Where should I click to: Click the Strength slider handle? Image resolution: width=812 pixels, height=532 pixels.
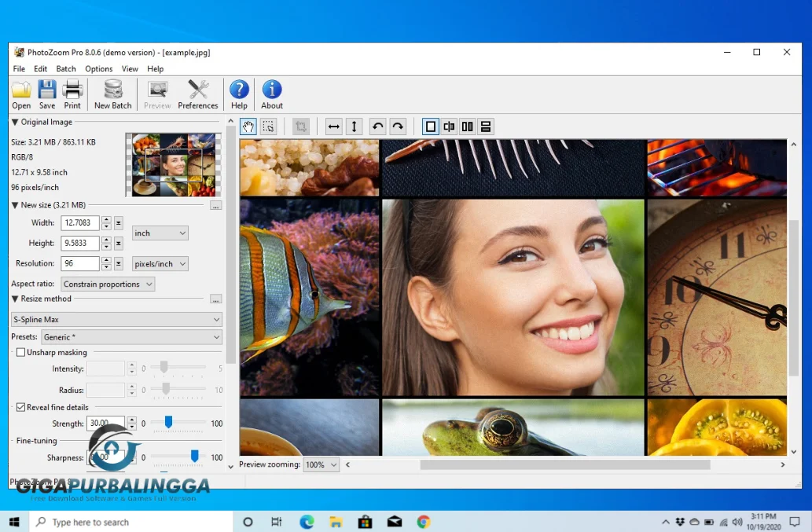(x=168, y=423)
